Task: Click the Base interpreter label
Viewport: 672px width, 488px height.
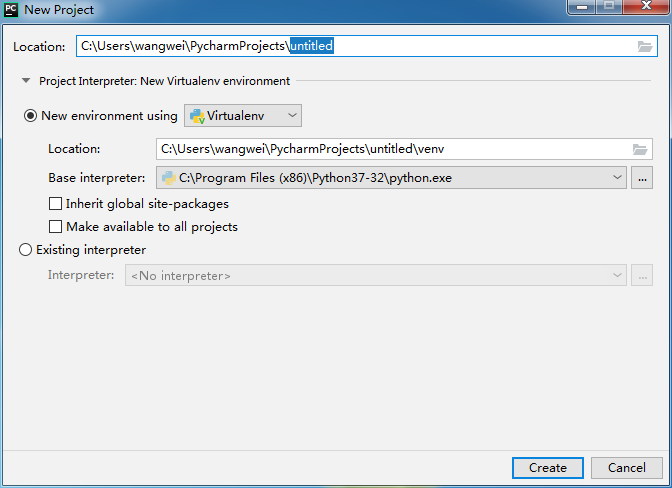Action: (97, 178)
